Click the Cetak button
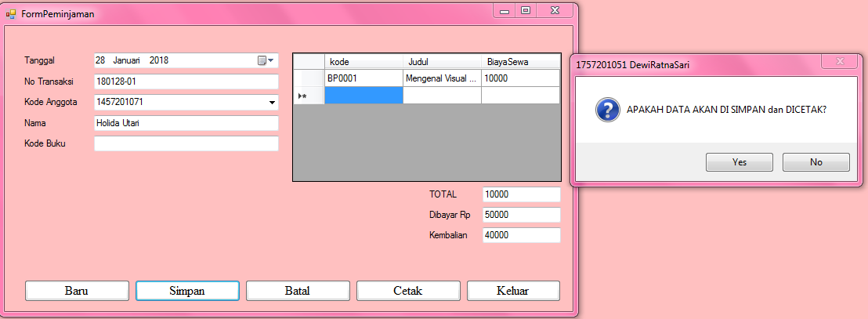This screenshot has height=319, width=868. [x=408, y=291]
